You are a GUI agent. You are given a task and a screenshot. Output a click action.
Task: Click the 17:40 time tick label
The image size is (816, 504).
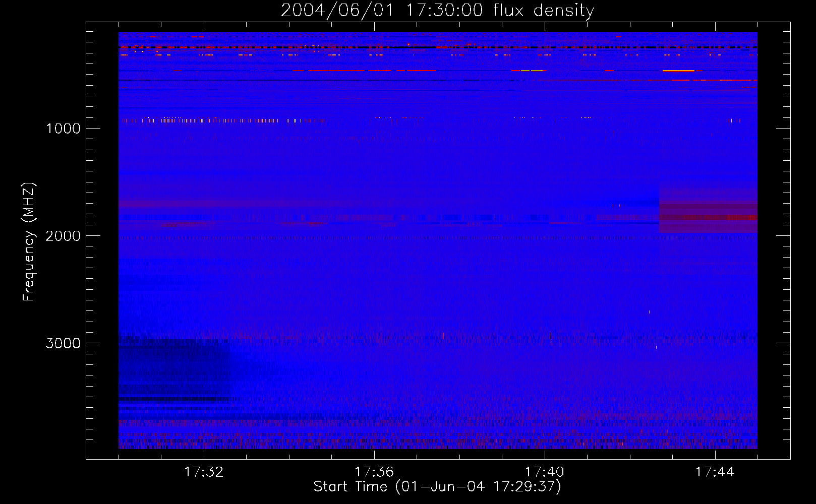click(x=545, y=472)
